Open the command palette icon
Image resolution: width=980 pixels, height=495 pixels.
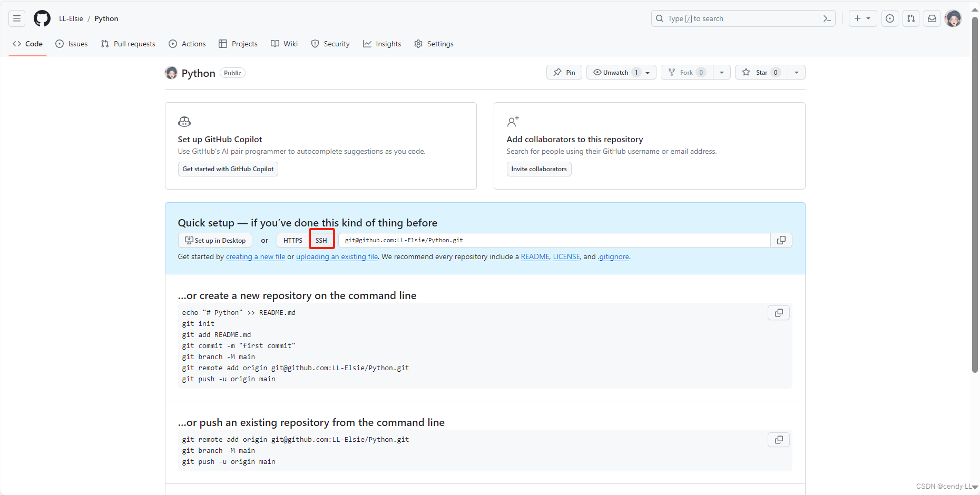(x=827, y=18)
